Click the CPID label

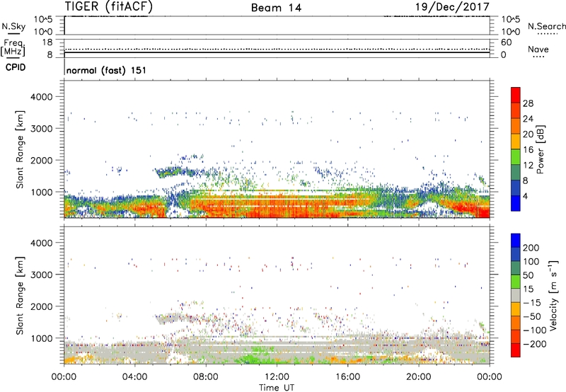coord(16,67)
